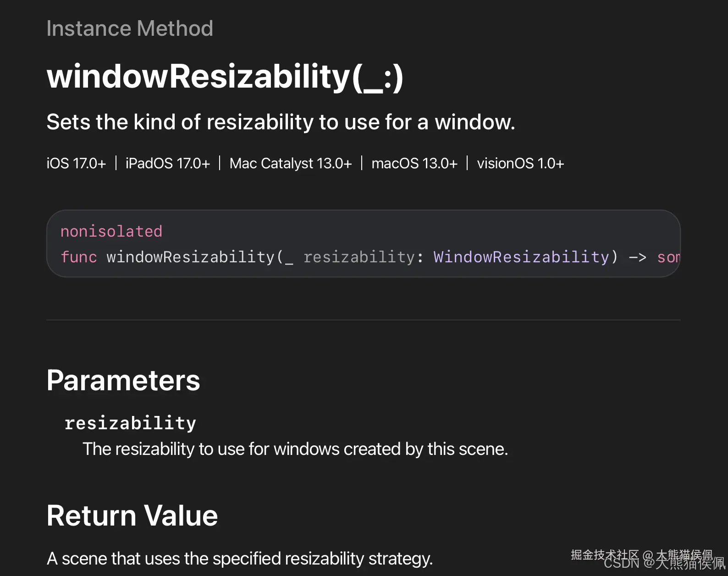
Task: Click the truncated 'some' keyword in declaration
Action: click(668, 257)
